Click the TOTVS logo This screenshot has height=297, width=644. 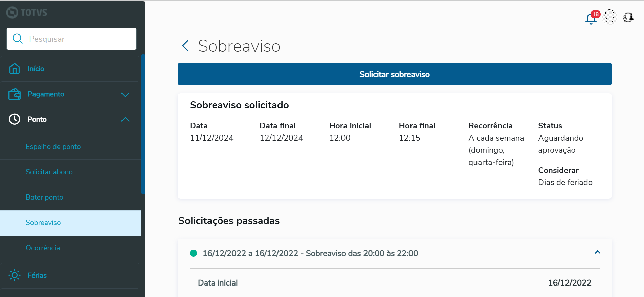[x=27, y=13]
